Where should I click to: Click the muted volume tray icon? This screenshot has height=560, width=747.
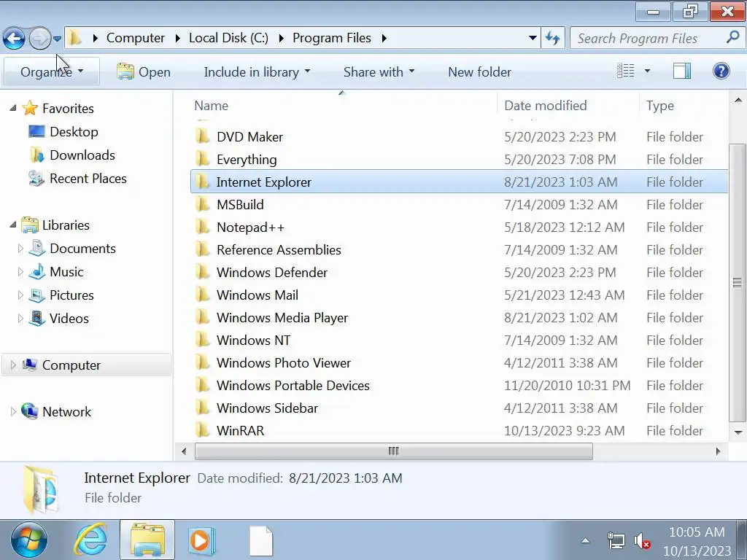(642, 541)
